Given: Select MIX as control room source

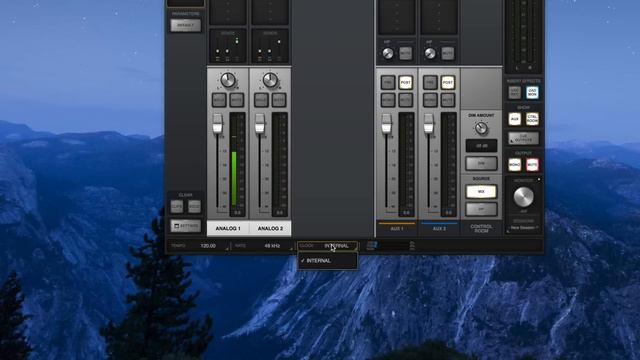Looking at the screenshot, I should [481, 191].
